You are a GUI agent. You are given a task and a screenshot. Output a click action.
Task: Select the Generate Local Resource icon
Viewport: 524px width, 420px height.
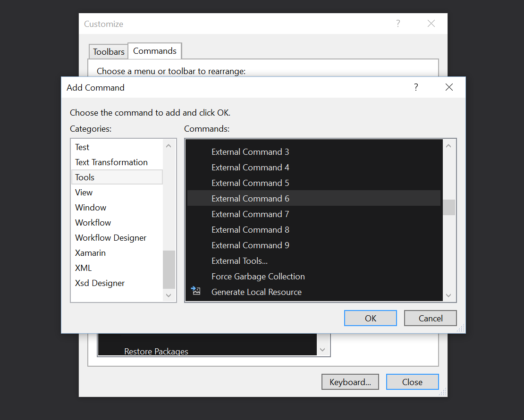pyautogui.click(x=196, y=291)
